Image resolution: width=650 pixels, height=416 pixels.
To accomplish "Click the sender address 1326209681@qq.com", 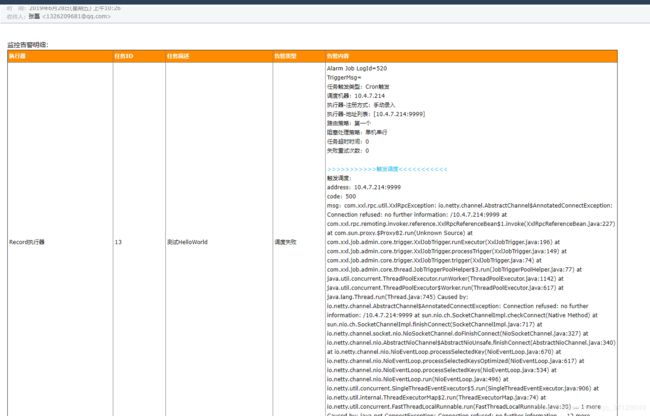I will tap(76, 17).
